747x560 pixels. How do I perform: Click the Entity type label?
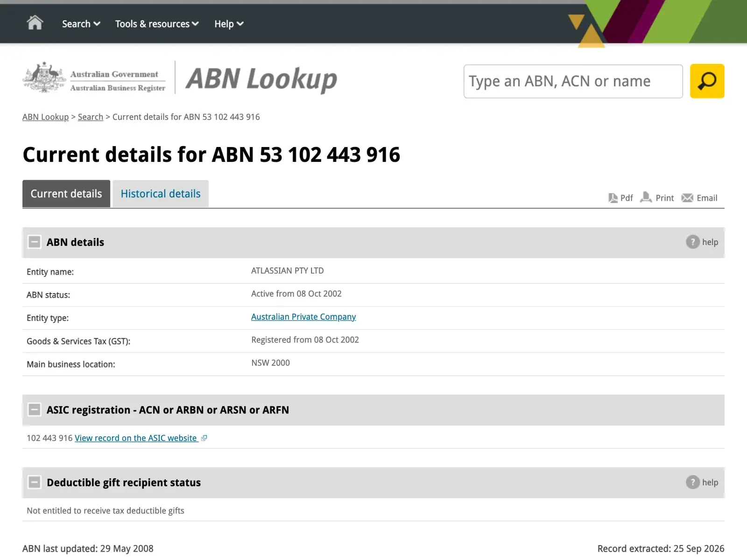tap(48, 318)
